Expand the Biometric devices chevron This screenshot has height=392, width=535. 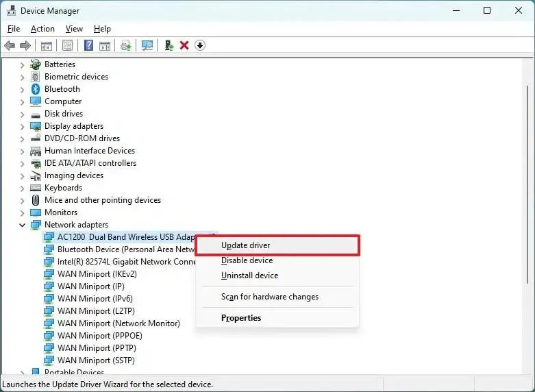pos(22,77)
